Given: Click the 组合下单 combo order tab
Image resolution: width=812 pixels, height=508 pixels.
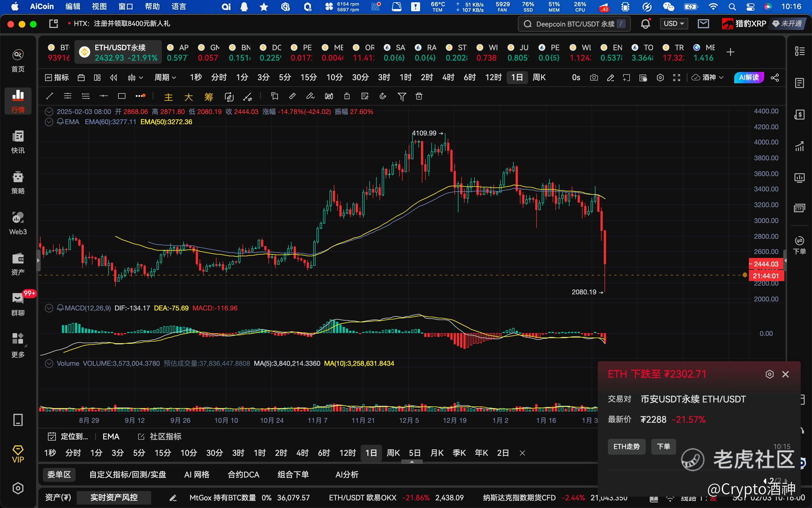Looking at the screenshot, I should [x=293, y=474].
